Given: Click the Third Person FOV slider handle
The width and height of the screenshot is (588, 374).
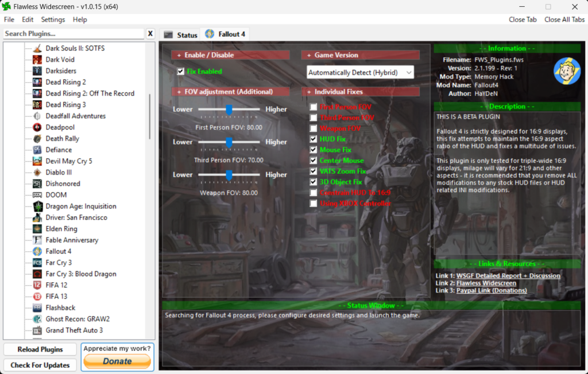Looking at the screenshot, I should [229, 142].
